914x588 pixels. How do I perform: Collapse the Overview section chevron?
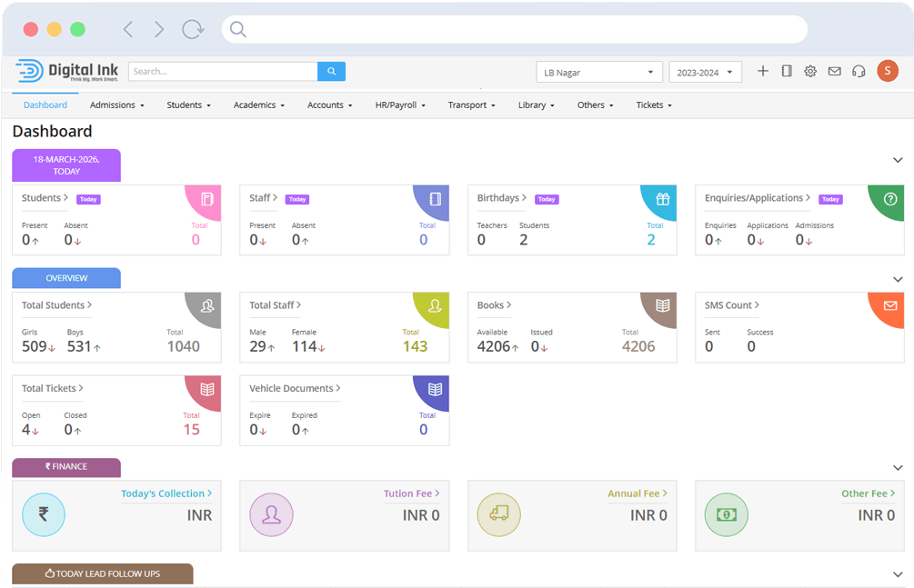pos(898,279)
